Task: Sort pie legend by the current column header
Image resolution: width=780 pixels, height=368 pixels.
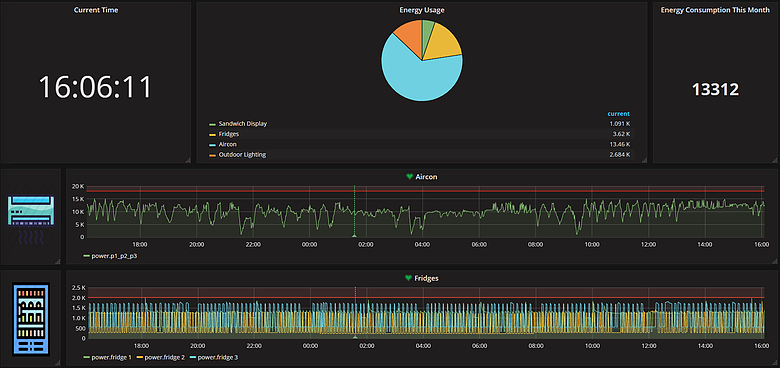Action: pyautogui.click(x=618, y=113)
